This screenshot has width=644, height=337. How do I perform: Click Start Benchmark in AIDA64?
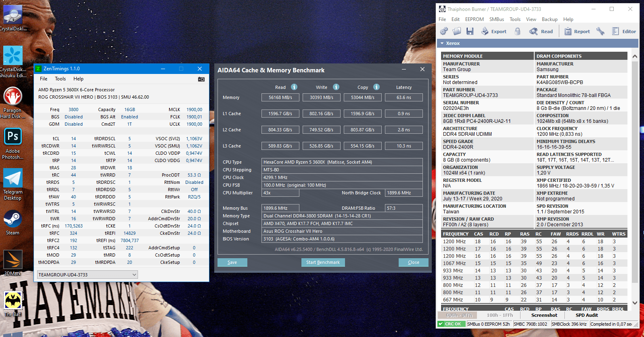[x=323, y=262]
